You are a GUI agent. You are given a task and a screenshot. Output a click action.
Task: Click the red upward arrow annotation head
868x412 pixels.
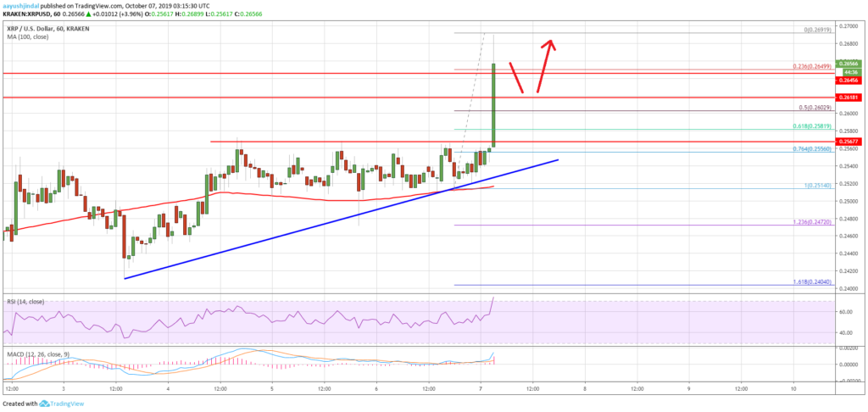551,42
